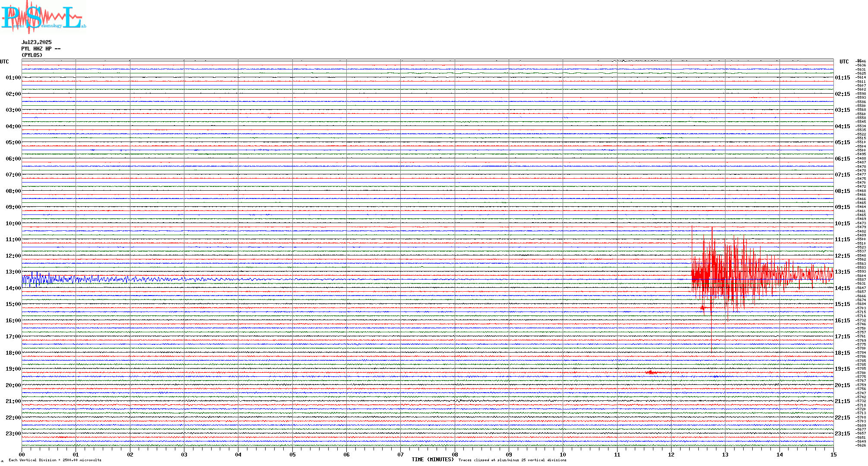Select minute tick label "15" on bottom axis
The image size is (868, 466).
click(x=833, y=454)
